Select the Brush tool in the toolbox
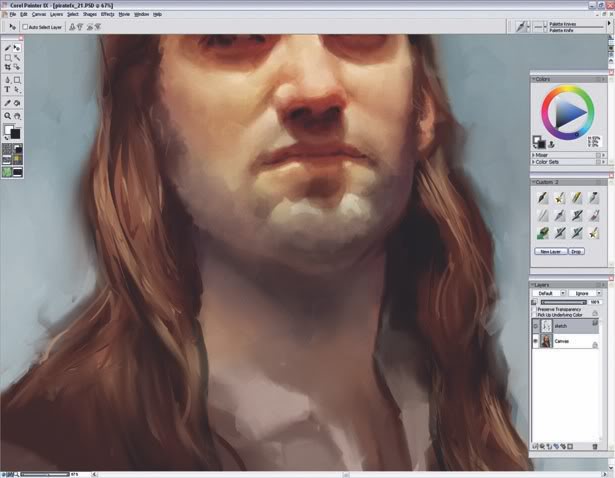This screenshot has width=615, height=478. tap(7, 48)
